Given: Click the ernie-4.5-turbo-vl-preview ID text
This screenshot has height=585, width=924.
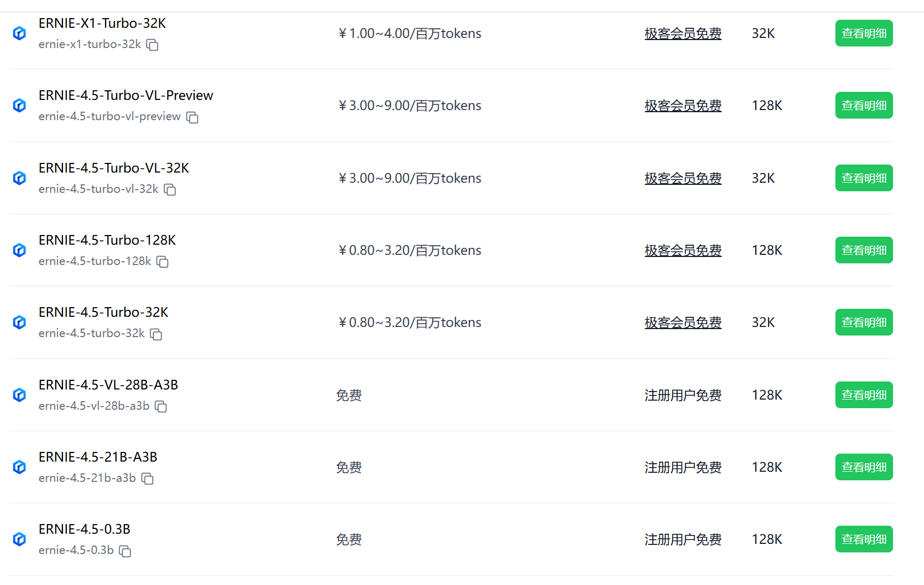Looking at the screenshot, I should [x=109, y=116].
